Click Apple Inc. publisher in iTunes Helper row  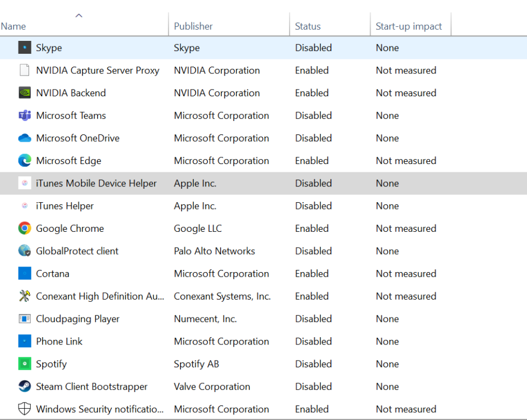(x=195, y=206)
